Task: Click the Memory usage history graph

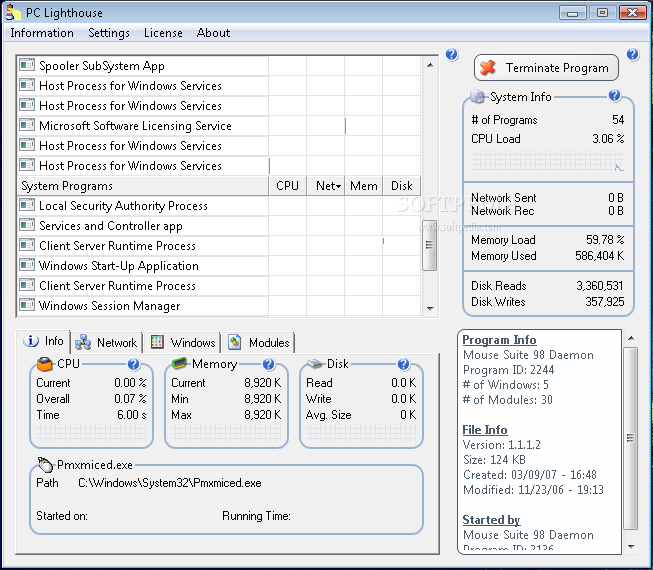Action: pyautogui.click(x=226, y=433)
